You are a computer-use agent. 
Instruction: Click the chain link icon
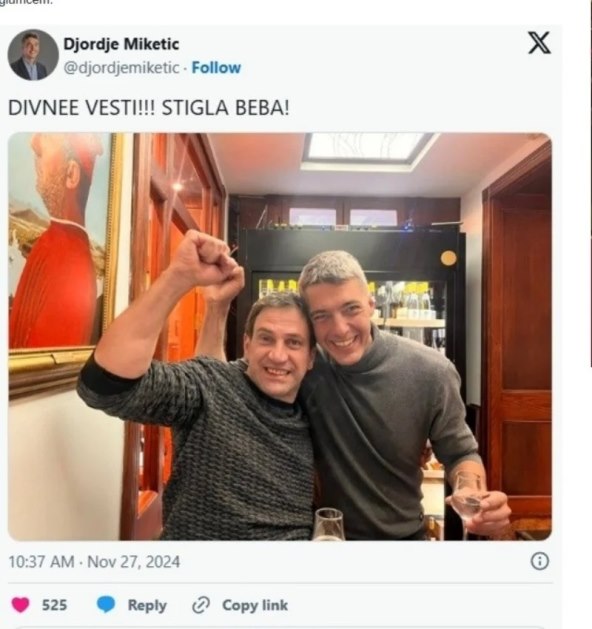pyautogui.click(x=201, y=605)
